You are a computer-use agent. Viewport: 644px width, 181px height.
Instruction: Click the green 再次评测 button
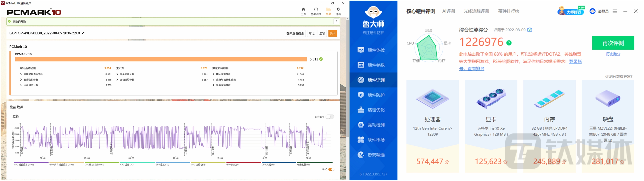point(613,43)
